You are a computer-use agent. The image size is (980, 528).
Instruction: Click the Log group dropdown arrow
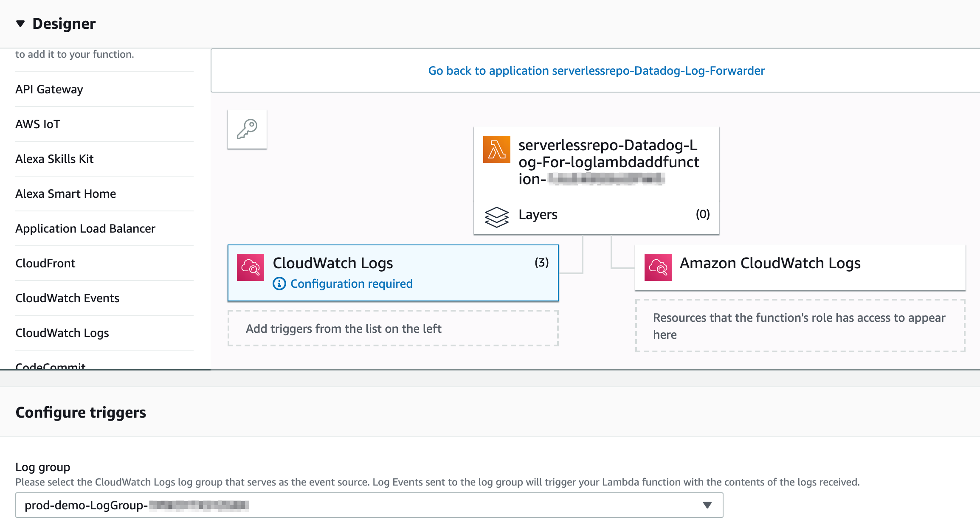[707, 505]
